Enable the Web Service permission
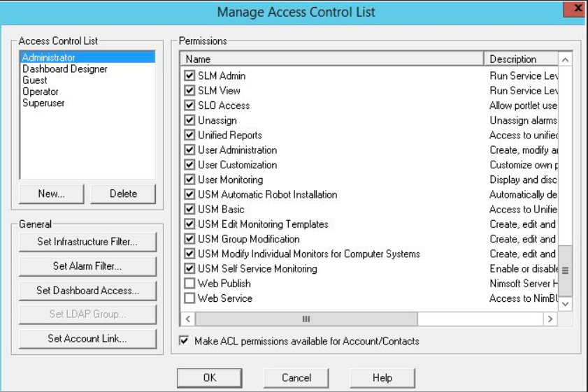588x392 pixels. coord(189,298)
